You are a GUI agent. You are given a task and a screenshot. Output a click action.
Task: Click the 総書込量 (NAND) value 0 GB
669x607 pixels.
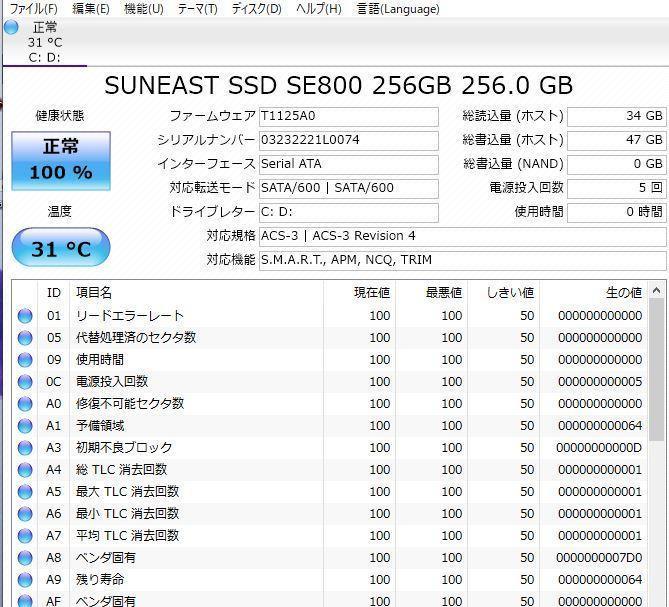[x=617, y=164]
